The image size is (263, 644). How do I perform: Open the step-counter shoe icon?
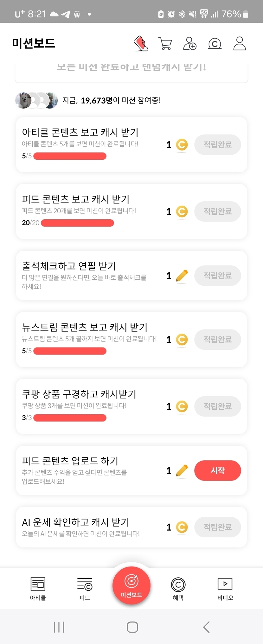141,43
